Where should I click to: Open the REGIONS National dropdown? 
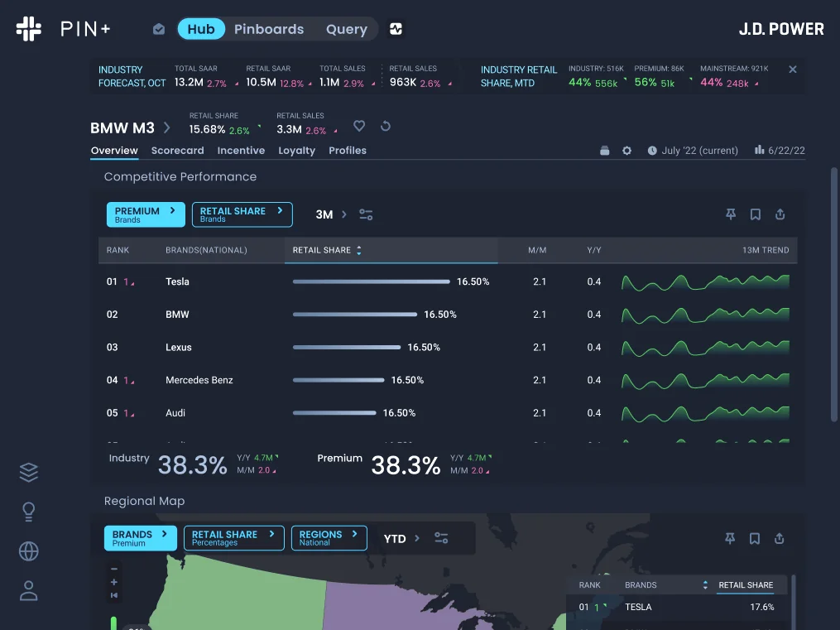[x=329, y=538]
